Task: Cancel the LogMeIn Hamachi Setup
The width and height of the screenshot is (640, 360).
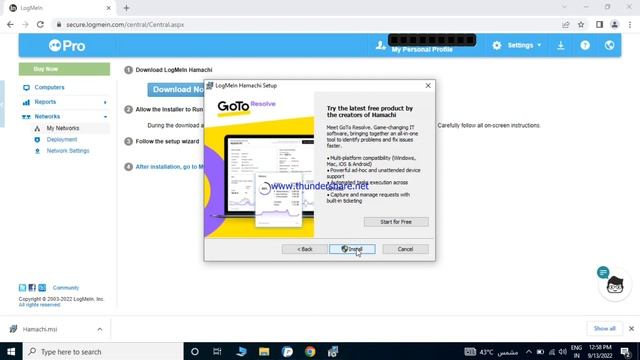Action: (x=405, y=249)
